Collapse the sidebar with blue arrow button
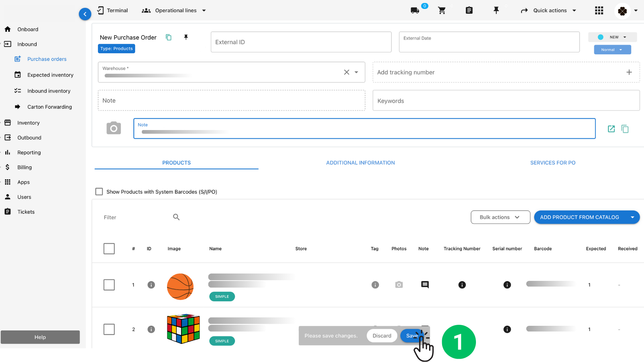Image resolution: width=644 pixels, height=362 pixels. point(85,14)
